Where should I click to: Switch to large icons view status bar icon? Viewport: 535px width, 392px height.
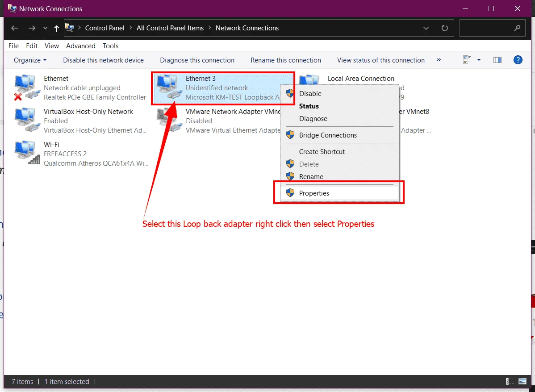click(x=522, y=381)
